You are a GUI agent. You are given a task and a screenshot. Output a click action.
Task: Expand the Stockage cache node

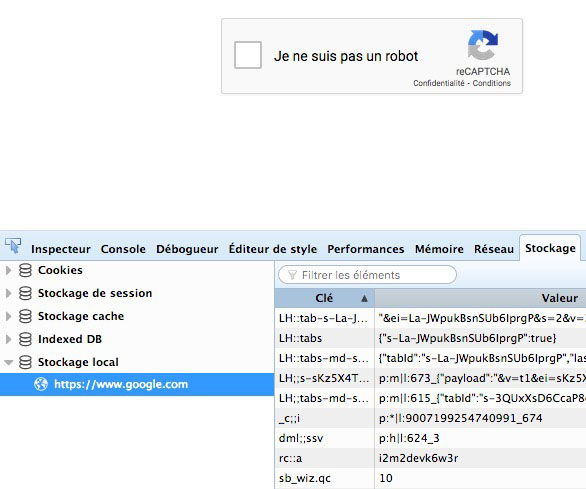(8, 316)
